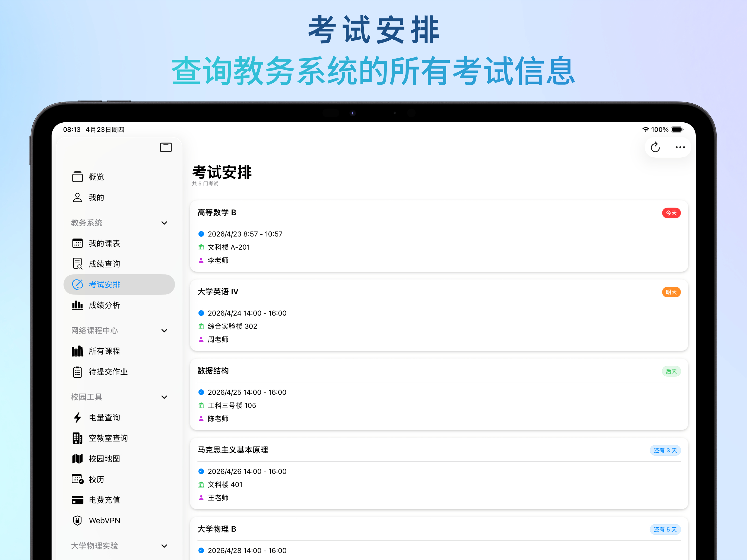The width and height of the screenshot is (747, 560).
Task: Click the time 2026/4/24 14:00 - 16:00
Action: tap(247, 313)
